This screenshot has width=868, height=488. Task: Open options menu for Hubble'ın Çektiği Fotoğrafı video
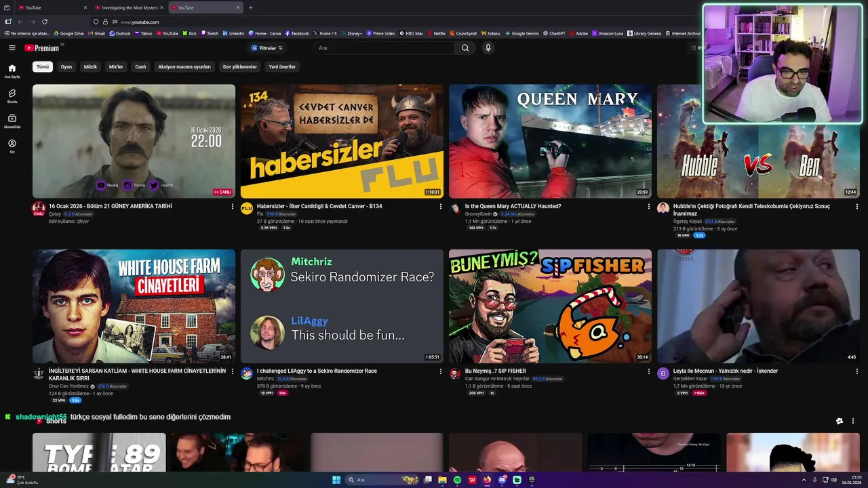click(x=856, y=206)
